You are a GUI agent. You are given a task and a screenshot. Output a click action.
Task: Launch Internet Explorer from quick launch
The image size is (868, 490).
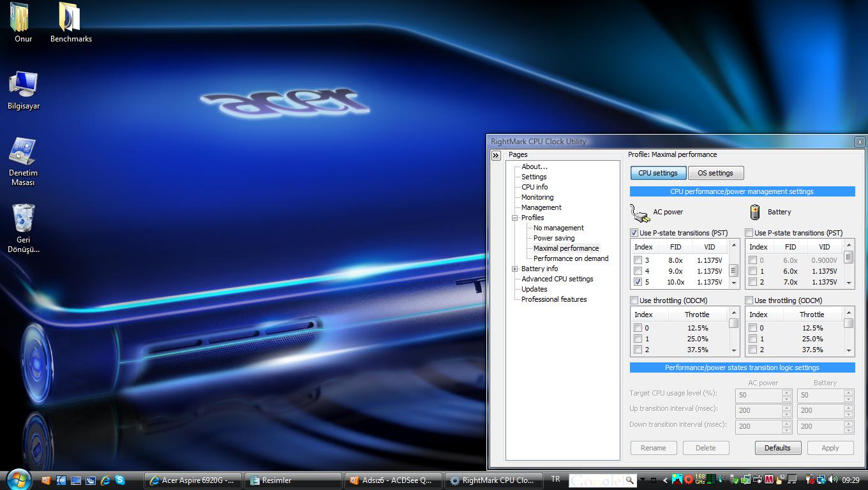105,480
